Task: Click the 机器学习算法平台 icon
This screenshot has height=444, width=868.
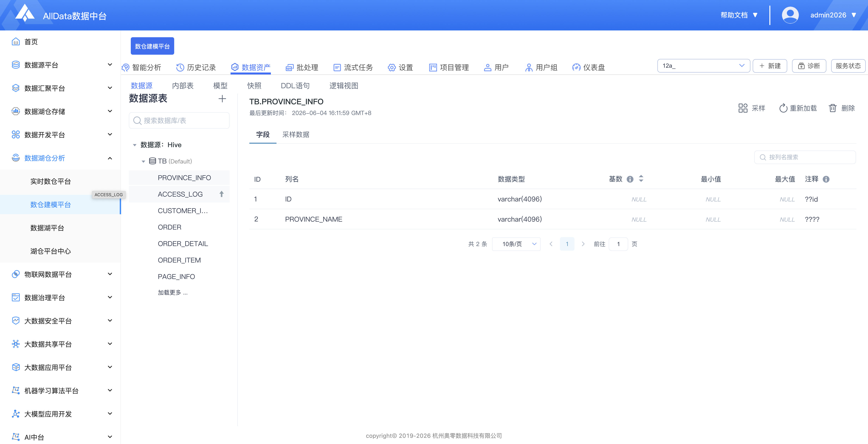Action: 15,390
